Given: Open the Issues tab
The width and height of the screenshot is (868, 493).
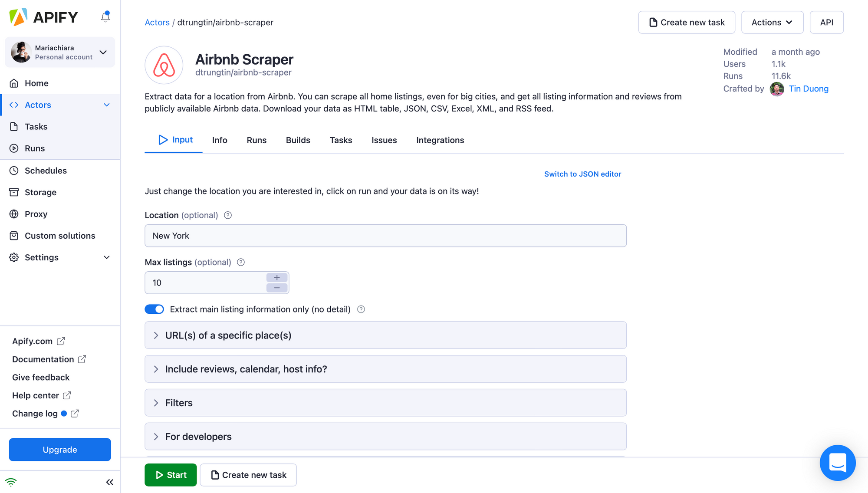Looking at the screenshot, I should pos(384,140).
